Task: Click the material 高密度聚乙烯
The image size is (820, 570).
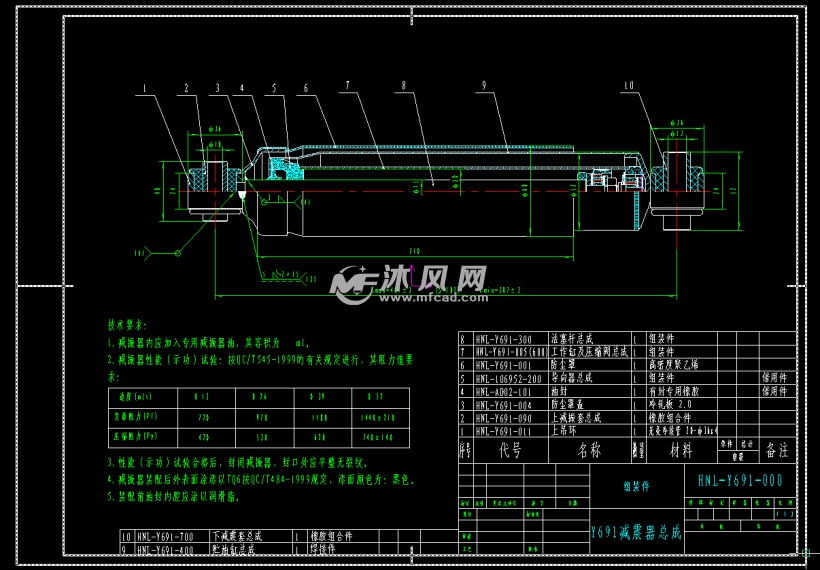Action: [674, 364]
